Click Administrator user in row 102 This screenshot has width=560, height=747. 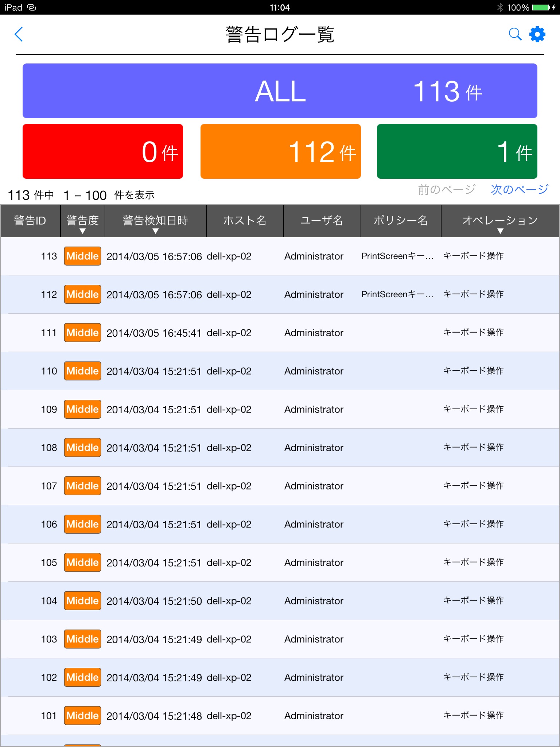314,678
